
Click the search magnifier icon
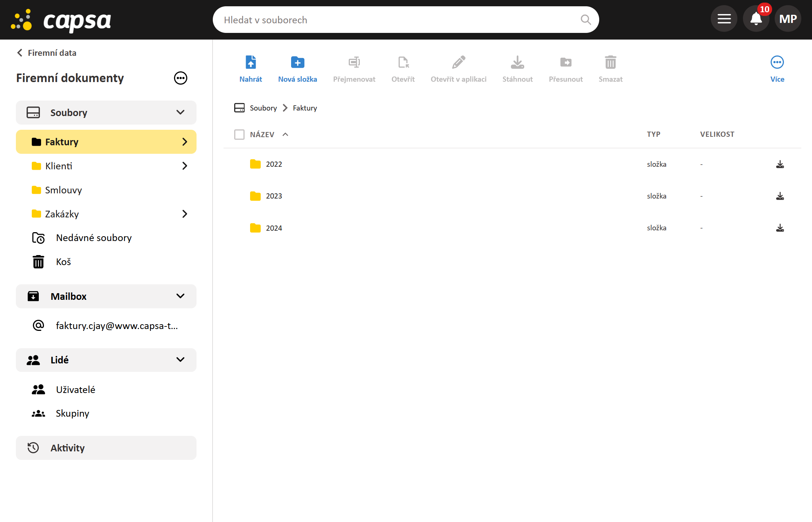tap(586, 20)
